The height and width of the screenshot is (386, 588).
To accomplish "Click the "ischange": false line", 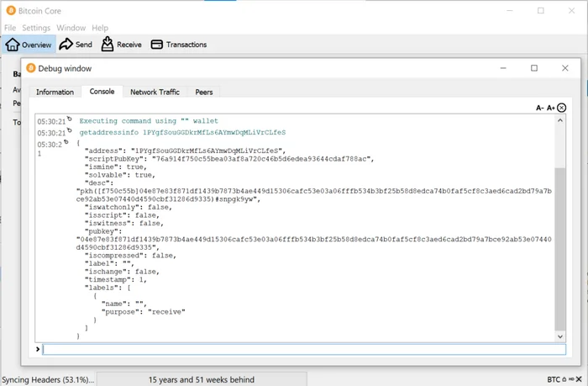I will 122,272.
